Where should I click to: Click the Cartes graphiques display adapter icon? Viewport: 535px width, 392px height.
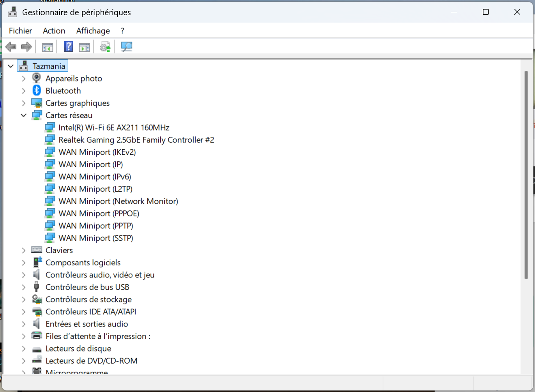point(37,103)
